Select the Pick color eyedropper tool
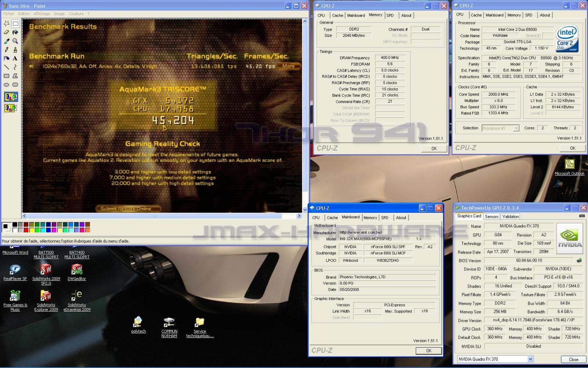The height and width of the screenshot is (368, 588). [7, 41]
